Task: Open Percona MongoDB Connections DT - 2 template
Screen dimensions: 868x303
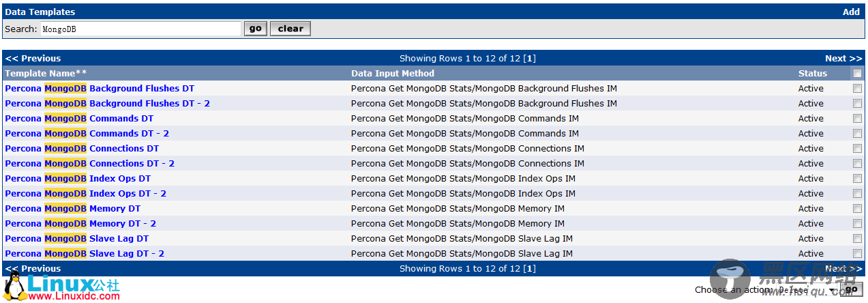Action: coord(89,164)
